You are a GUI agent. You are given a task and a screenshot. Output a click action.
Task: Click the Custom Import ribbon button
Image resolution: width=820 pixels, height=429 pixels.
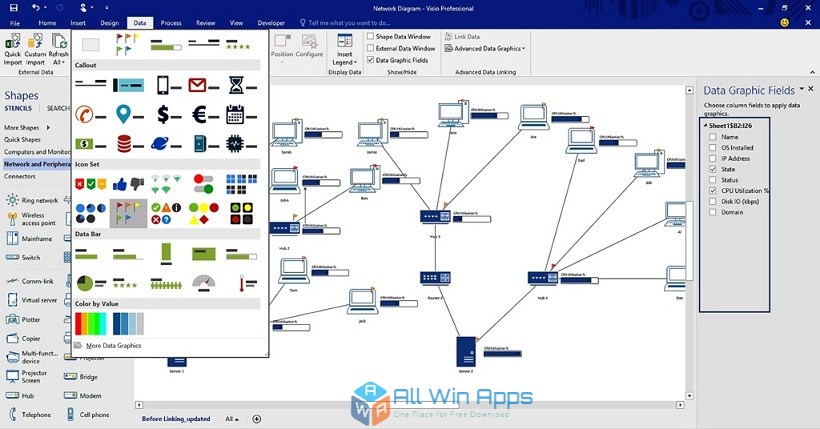35,50
